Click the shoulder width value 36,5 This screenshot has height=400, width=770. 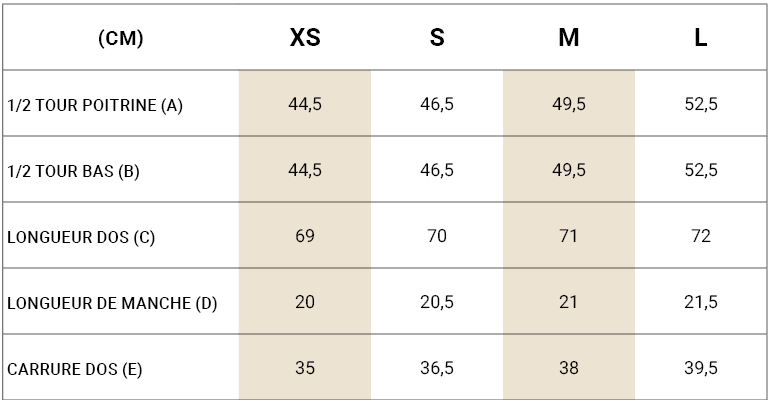click(437, 368)
